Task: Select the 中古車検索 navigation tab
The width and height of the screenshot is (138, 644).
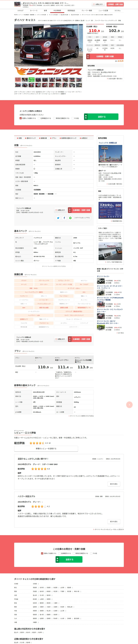Action: tap(57, 11)
